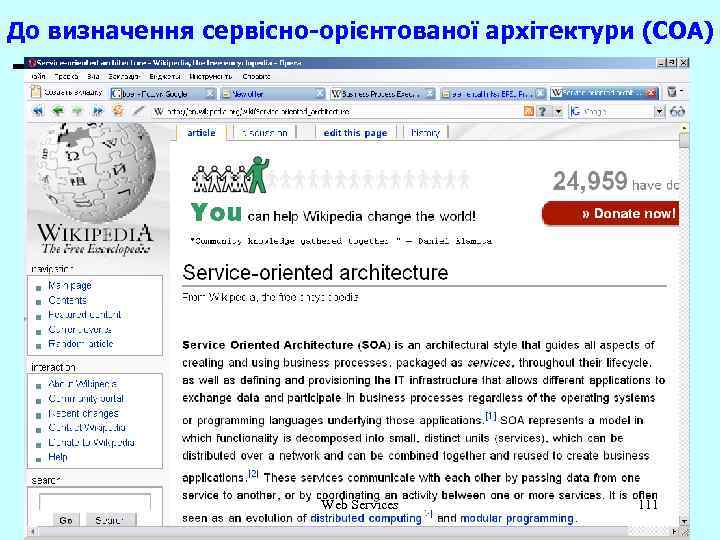Close the active Service-oriented architecture tab
The height and width of the screenshot is (540, 720).
coord(651,93)
